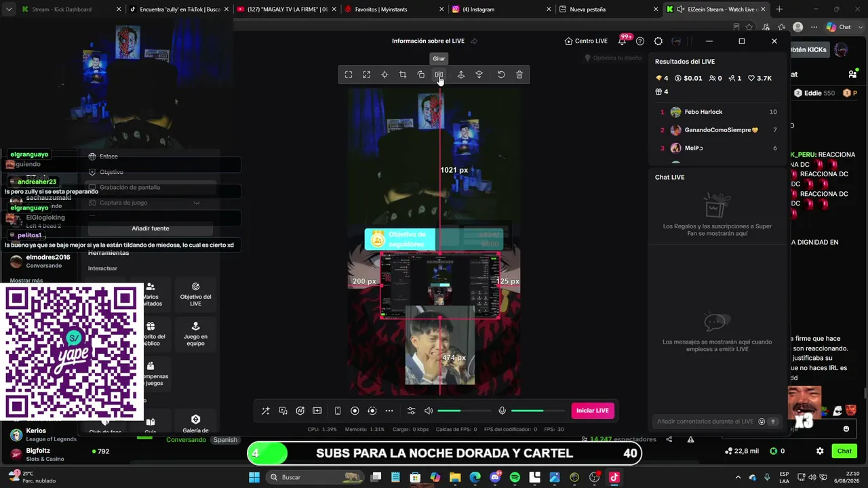Click the taskbar Buscar search box
Screen dimensions: 868x488
(315, 477)
